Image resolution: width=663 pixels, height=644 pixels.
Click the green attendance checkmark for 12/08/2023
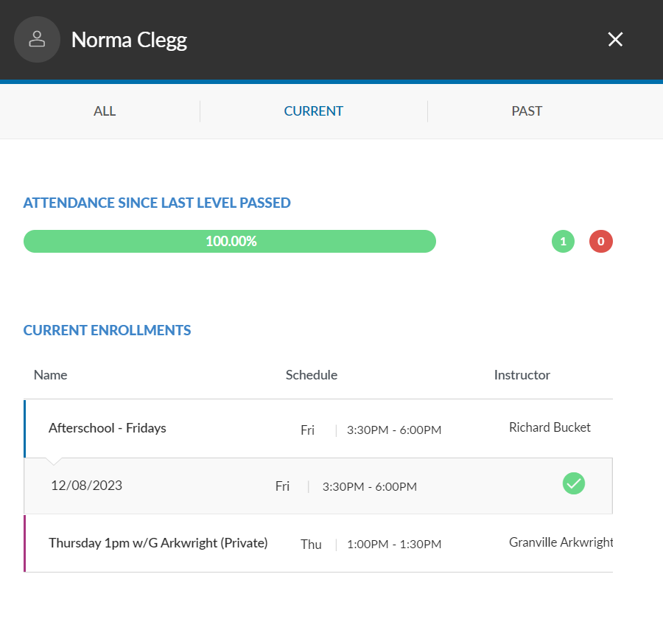574,483
